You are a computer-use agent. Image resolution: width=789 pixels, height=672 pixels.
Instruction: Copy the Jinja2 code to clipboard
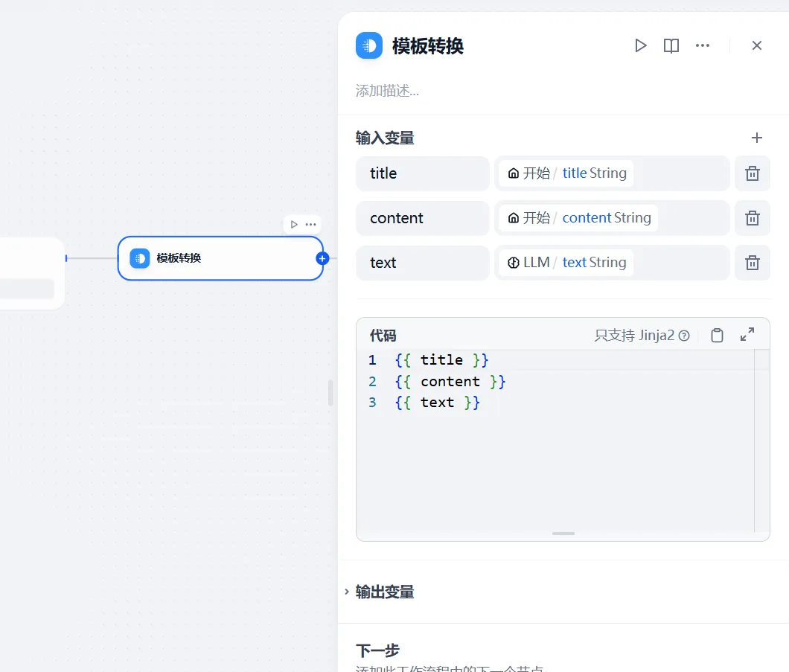tap(717, 336)
